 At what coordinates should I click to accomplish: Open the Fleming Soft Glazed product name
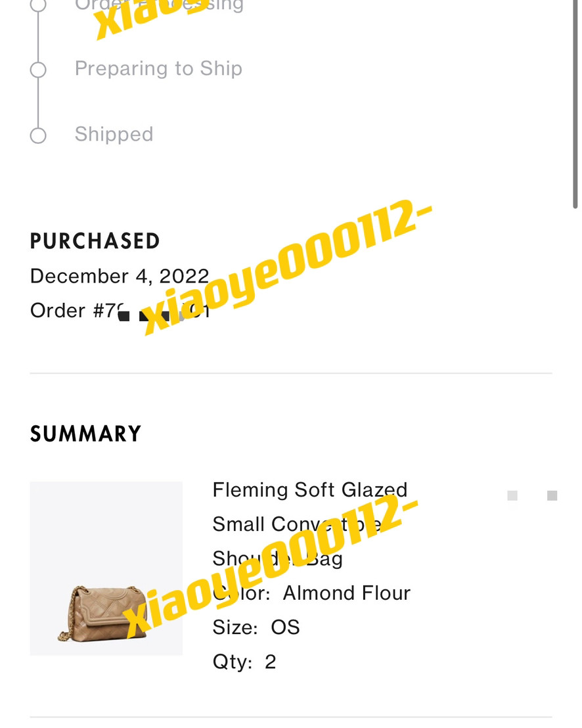tap(309, 490)
